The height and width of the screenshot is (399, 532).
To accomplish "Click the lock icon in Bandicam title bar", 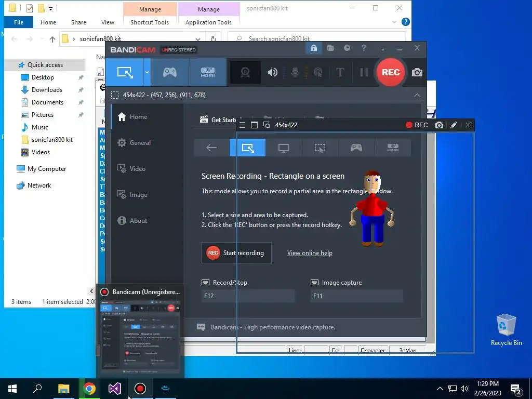I will point(314,48).
